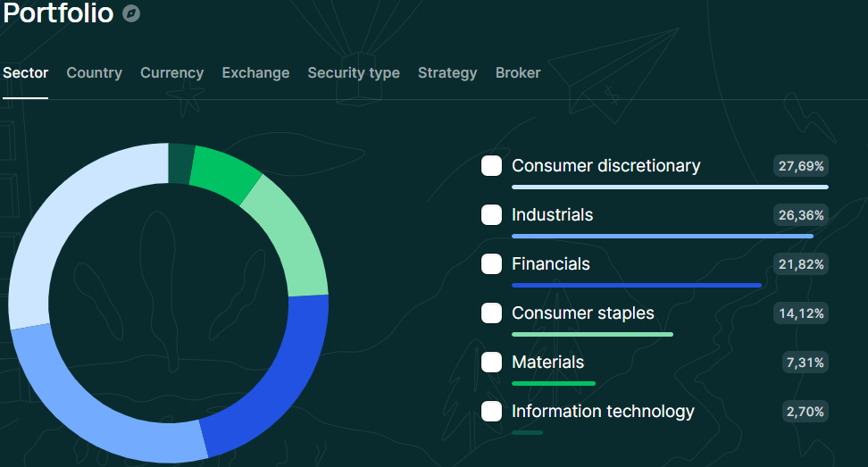This screenshot has height=467, width=868.
Task: Open the Security type tab
Action: point(354,73)
